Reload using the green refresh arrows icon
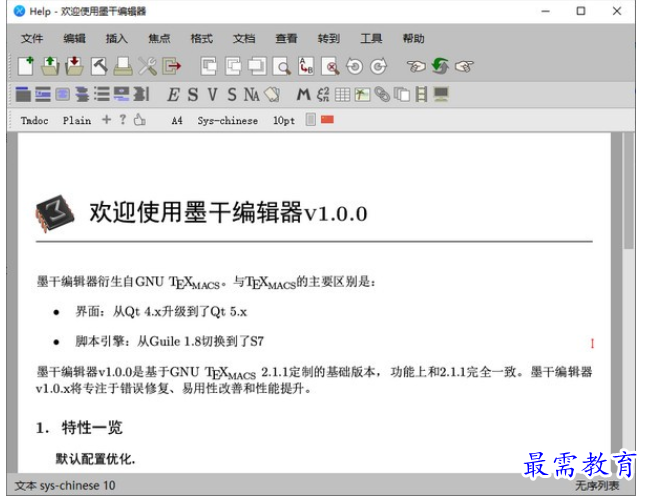Viewport: 645px width, 496px height. click(x=440, y=66)
